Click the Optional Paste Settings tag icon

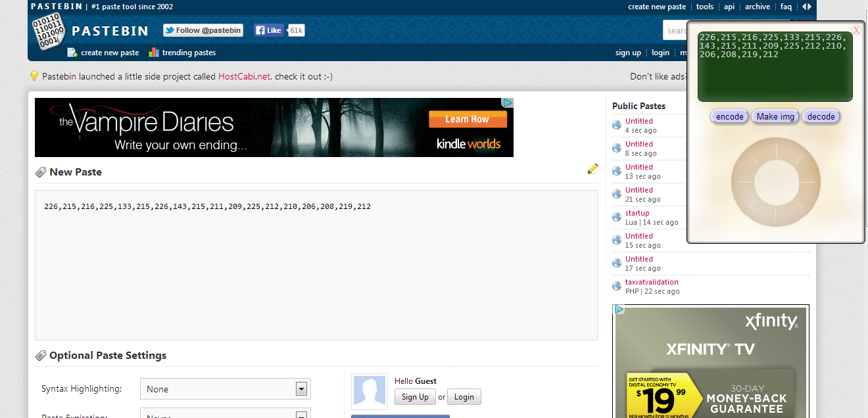click(x=41, y=356)
